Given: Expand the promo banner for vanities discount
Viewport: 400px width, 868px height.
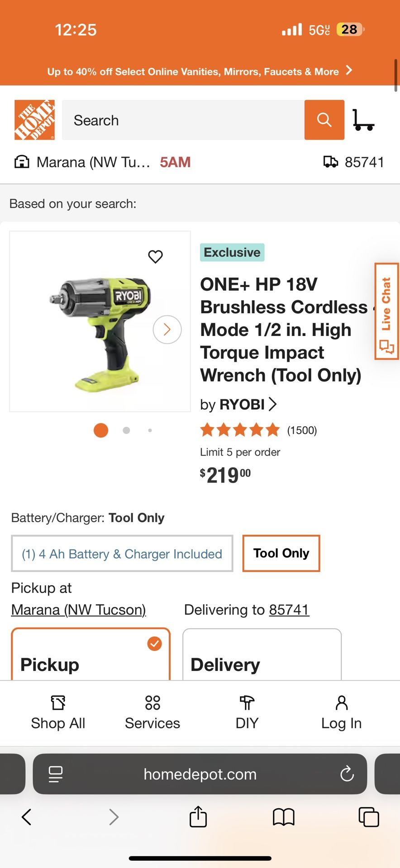Looking at the screenshot, I should [x=199, y=71].
